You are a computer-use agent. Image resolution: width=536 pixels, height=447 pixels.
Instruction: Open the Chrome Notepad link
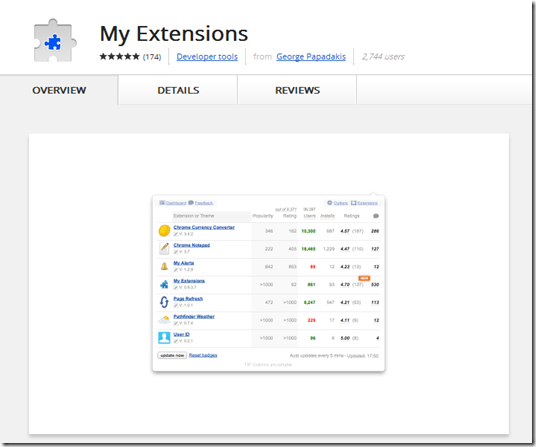191,245
